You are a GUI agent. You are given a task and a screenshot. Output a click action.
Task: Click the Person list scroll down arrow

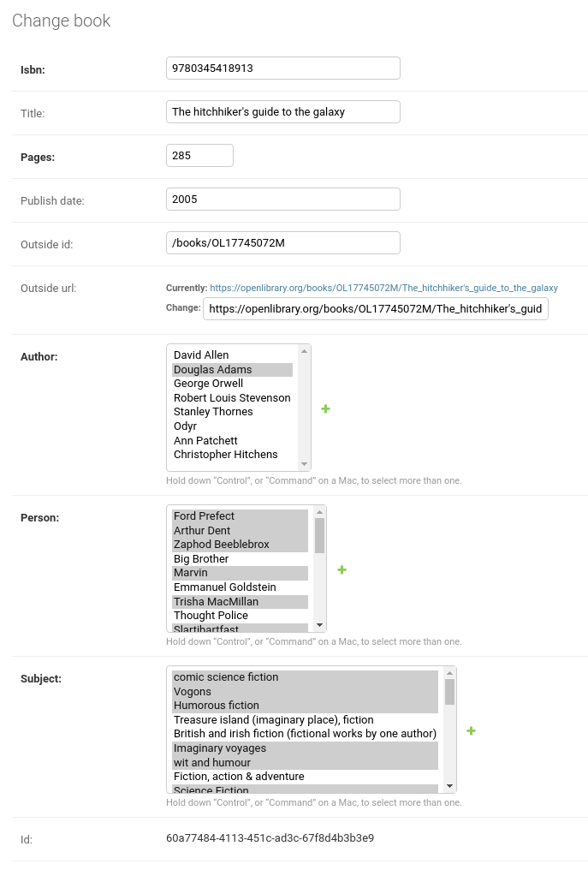pos(319,624)
